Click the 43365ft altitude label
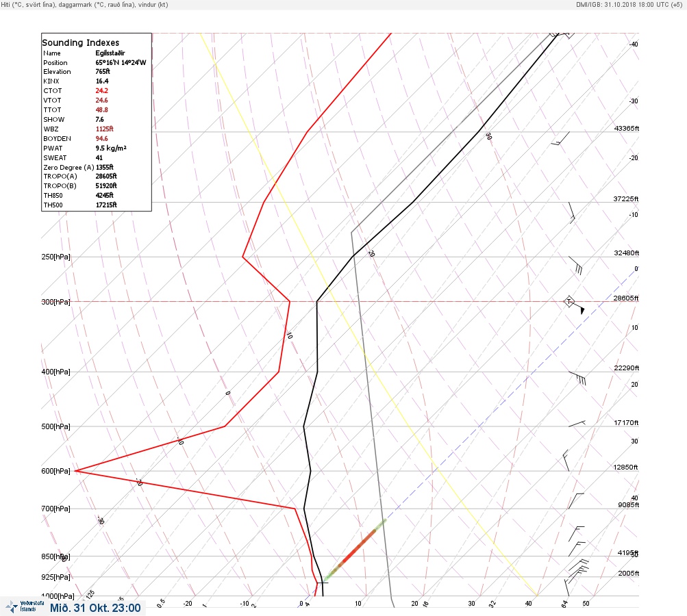 [x=627, y=128]
